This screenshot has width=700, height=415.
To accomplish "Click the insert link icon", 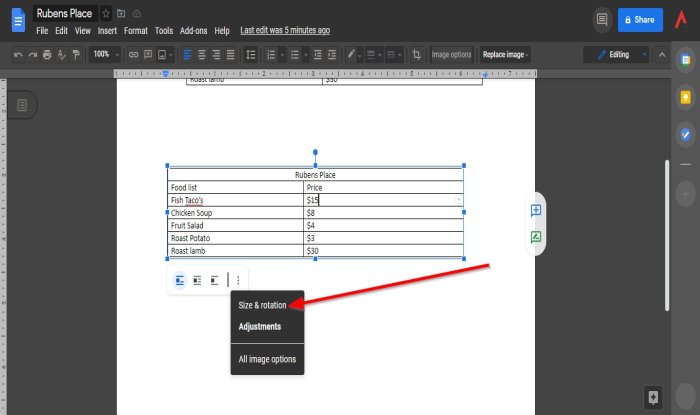I will pyautogui.click(x=131, y=54).
